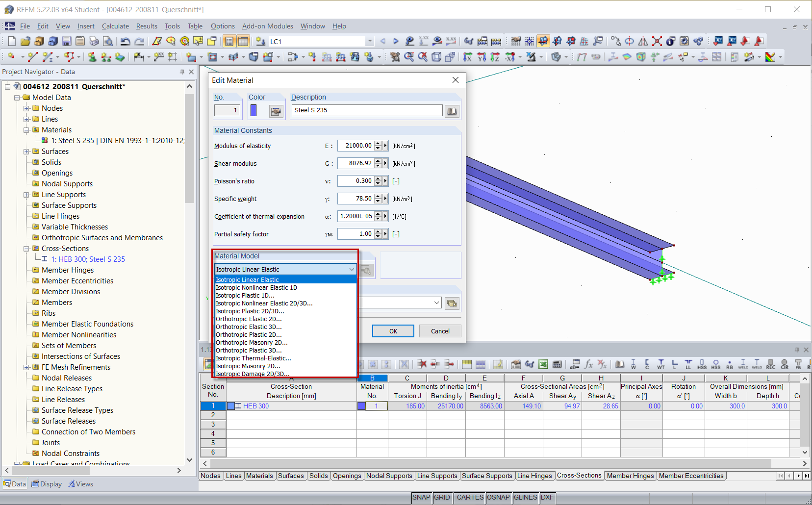Enable SNAP in the status bar
Viewport: 812px width, 505px height.
click(x=421, y=498)
